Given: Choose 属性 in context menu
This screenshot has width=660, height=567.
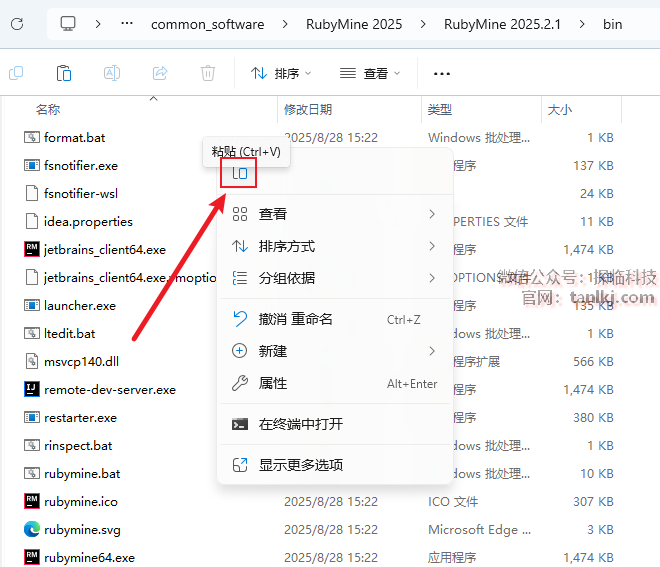Looking at the screenshot, I should click(335, 383).
